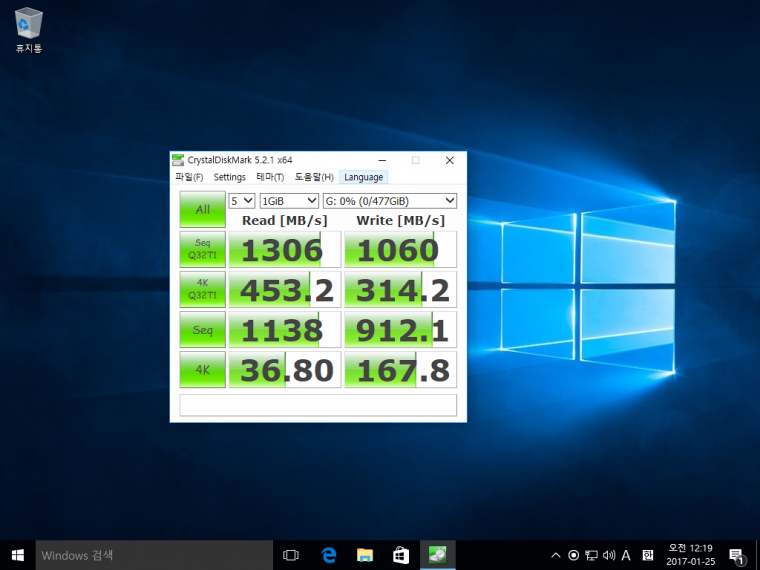Click the Seq read result 1138
Image resolution: width=760 pixels, height=570 pixels.
[285, 330]
